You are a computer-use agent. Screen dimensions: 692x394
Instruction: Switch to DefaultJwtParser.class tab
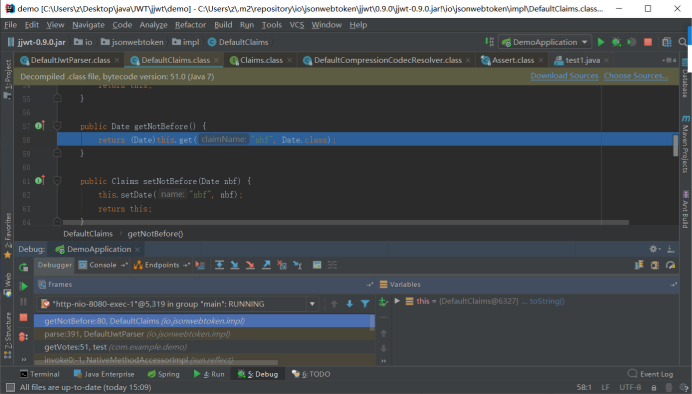click(70, 60)
